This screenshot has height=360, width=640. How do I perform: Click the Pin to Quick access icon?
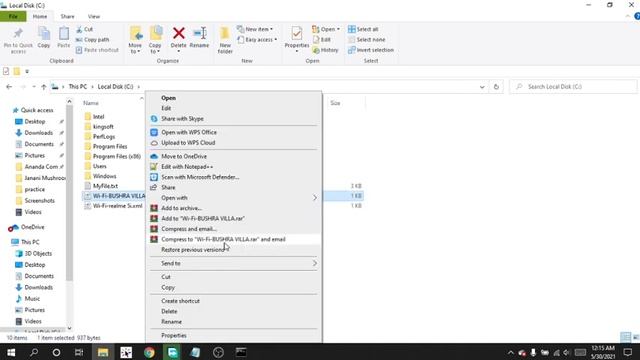click(x=18, y=33)
